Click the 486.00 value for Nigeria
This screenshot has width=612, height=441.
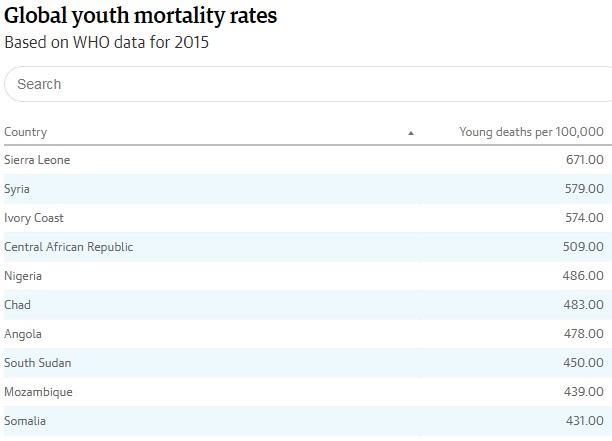pyautogui.click(x=584, y=276)
